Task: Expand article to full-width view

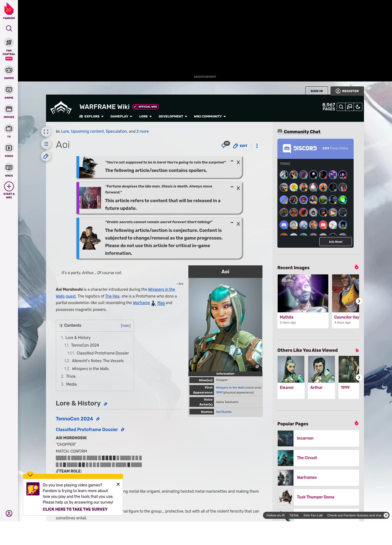Action: point(46,132)
